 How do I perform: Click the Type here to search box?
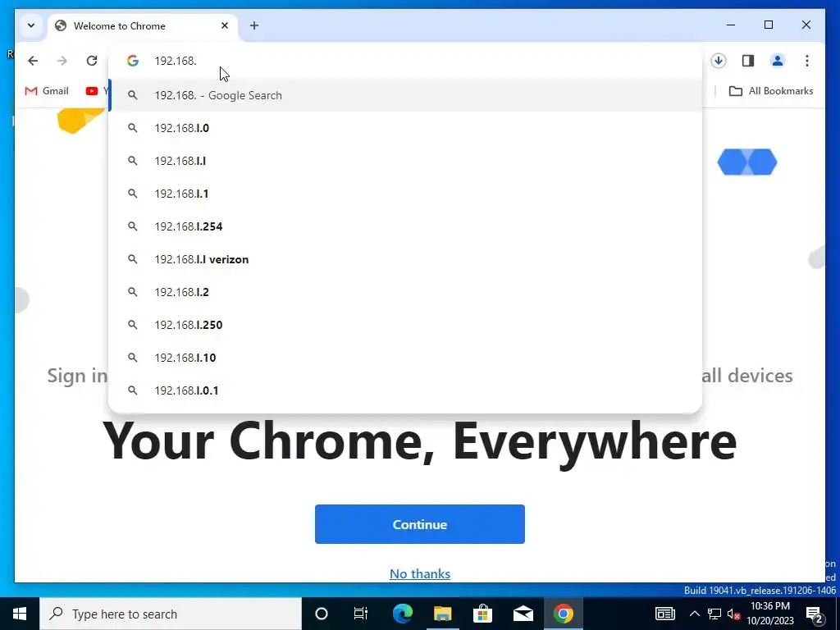click(x=171, y=614)
